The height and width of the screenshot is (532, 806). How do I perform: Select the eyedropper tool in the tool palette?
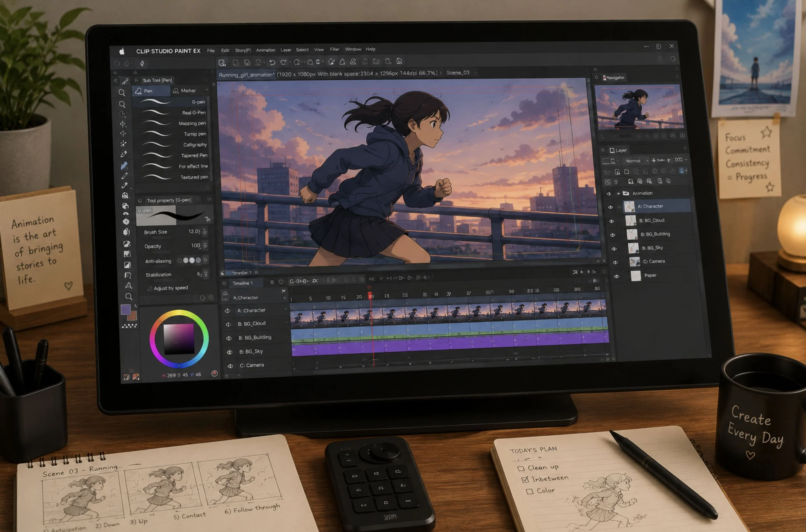click(x=123, y=154)
